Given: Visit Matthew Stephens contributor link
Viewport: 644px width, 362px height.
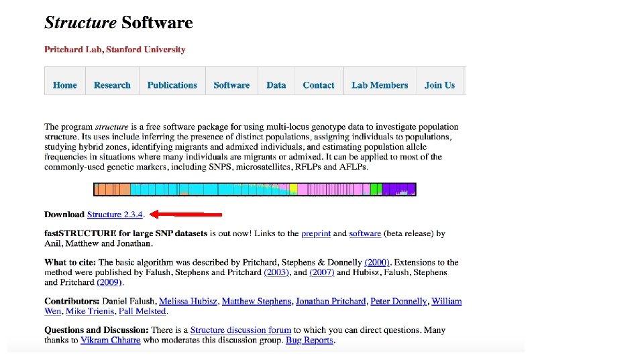Looking at the screenshot, I should tap(257, 301).
